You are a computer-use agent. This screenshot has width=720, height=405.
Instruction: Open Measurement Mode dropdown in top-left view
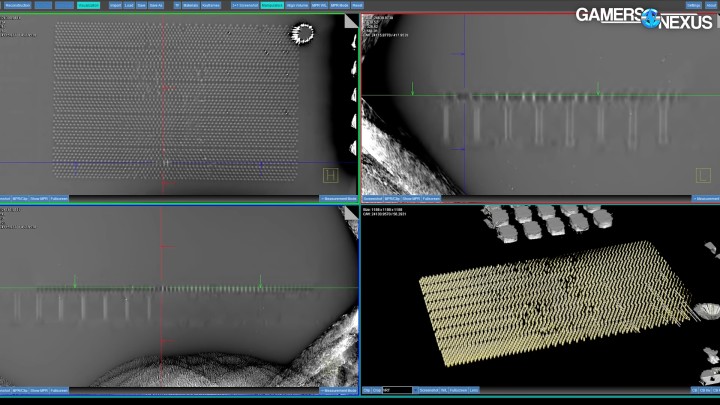pyautogui.click(x=336, y=199)
